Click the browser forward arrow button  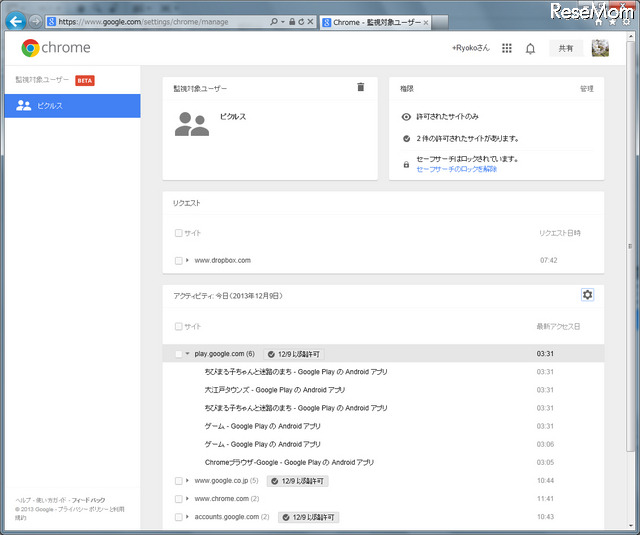coord(36,22)
